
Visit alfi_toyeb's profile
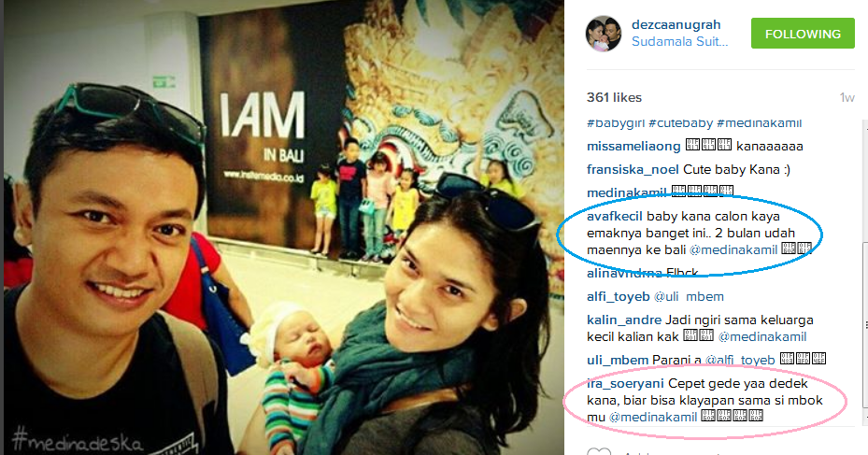[618, 297]
